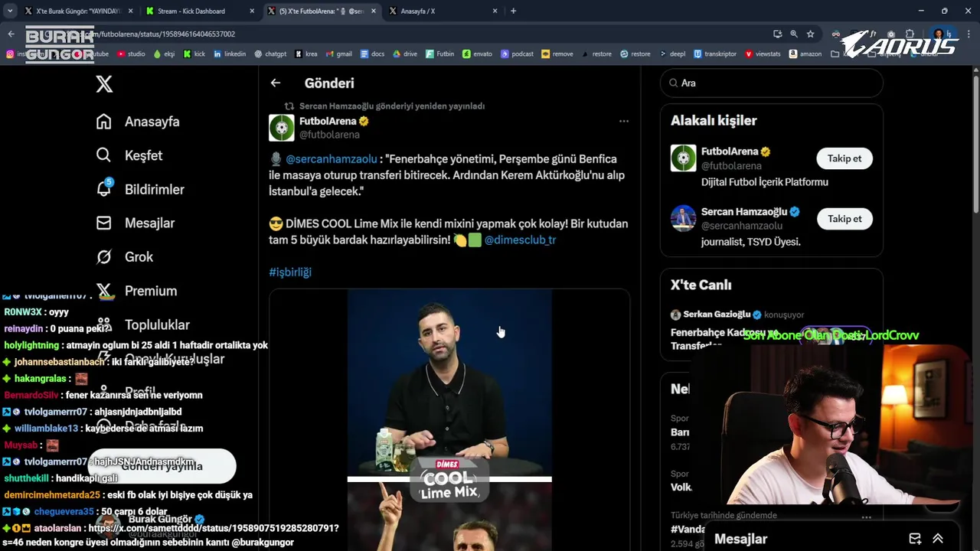This screenshot has height=551, width=980.
Task: Open the Chrome extensions puzzle icon
Action: pos(910,34)
